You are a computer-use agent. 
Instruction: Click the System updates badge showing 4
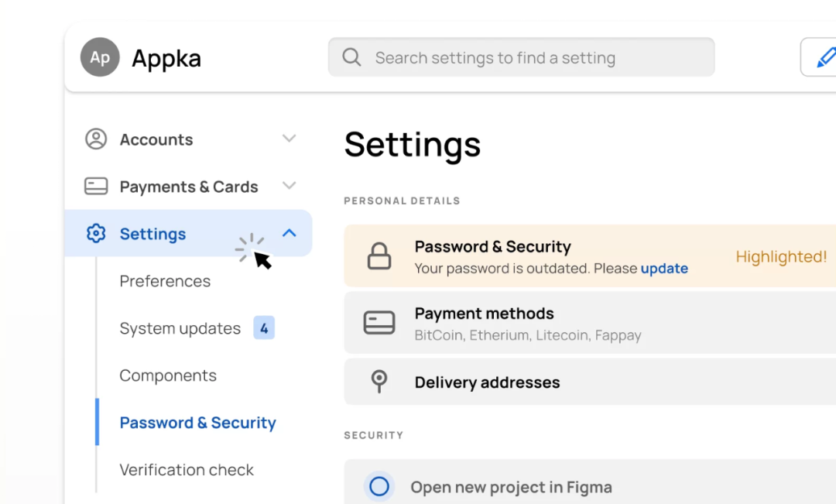pos(264,328)
